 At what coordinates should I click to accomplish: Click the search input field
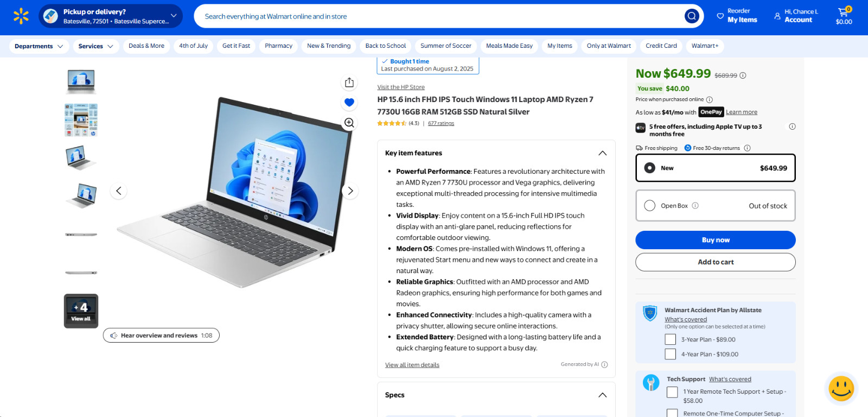(x=439, y=16)
